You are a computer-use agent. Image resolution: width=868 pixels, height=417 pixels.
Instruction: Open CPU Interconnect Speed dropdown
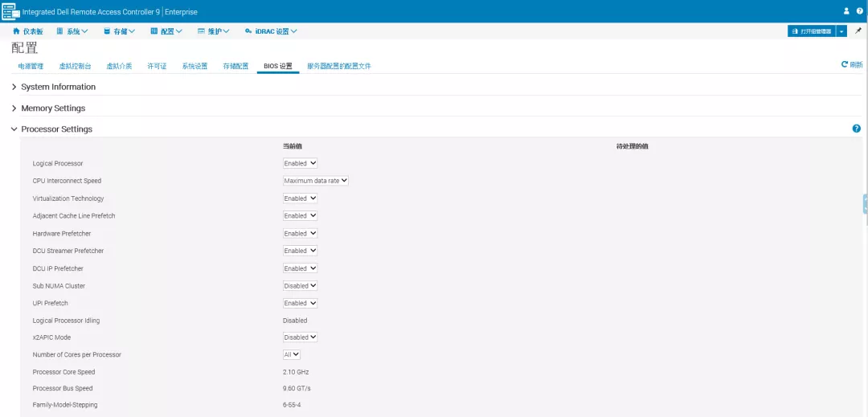tap(316, 180)
